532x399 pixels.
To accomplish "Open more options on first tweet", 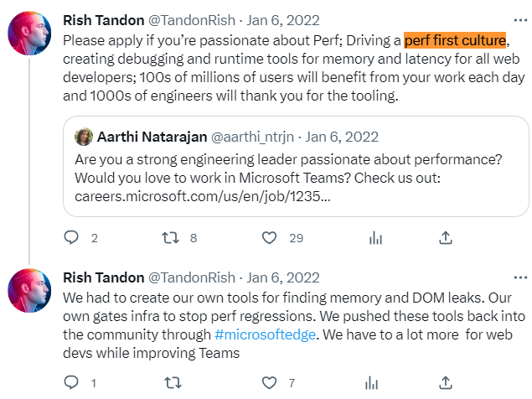I will [520, 20].
